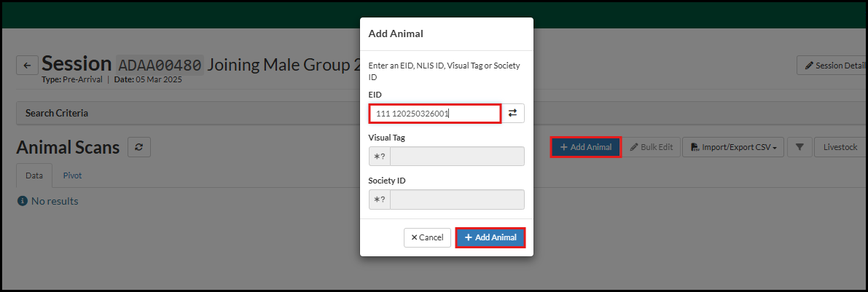The height and width of the screenshot is (292, 868).
Task: Click the swap arrows icon beside EID
Action: 512,113
